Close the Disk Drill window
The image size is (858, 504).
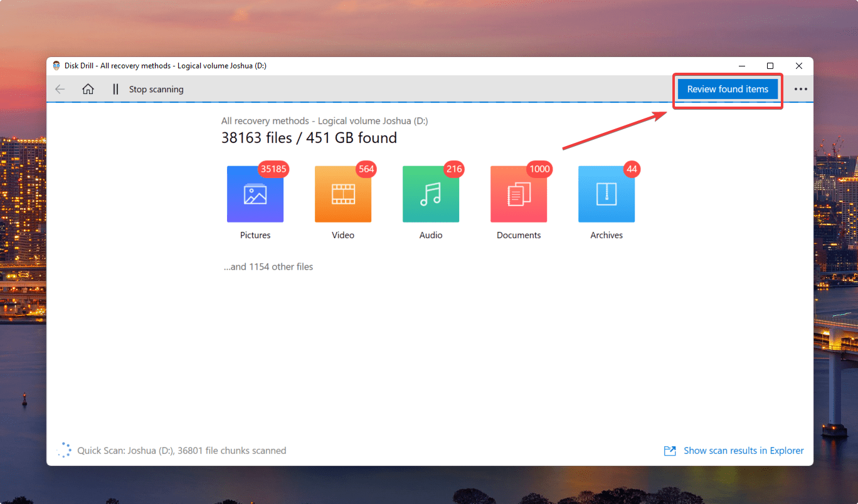(x=799, y=66)
